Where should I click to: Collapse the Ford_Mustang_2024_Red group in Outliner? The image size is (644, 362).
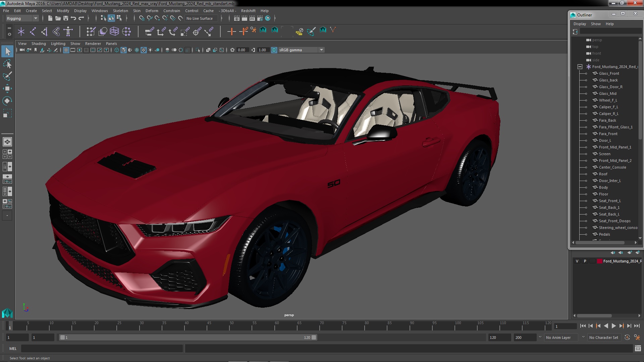(580, 67)
